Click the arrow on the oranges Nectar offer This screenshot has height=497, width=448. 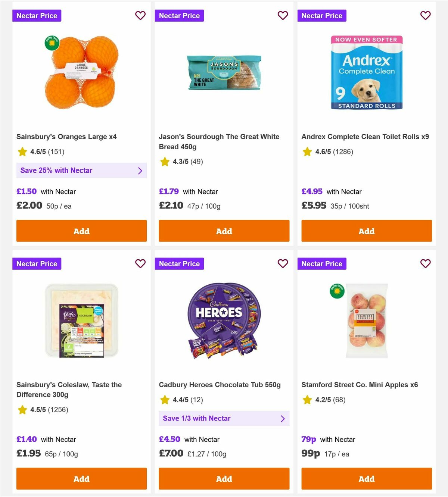pyautogui.click(x=140, y=171)
